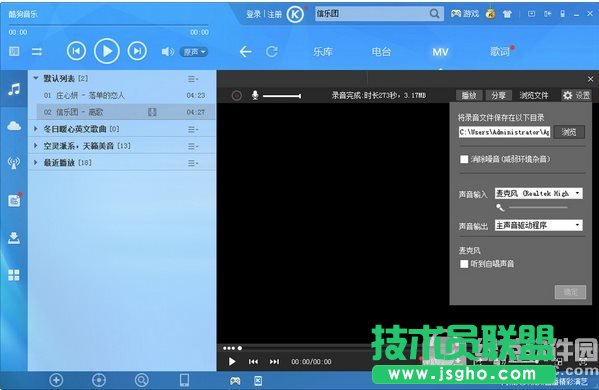Open the sidebar icon with red dot
Screen dimensions: 599x390
(15, 200)
